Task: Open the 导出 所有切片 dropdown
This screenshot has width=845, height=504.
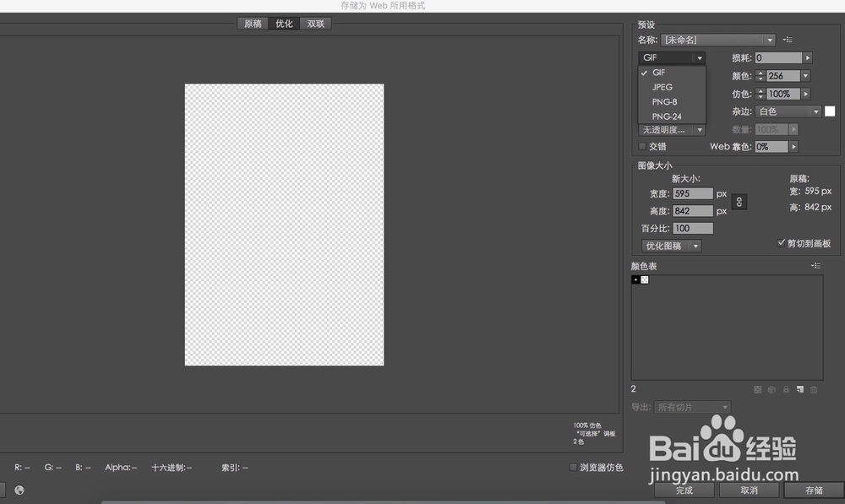Action: click(x=693, y=407)
